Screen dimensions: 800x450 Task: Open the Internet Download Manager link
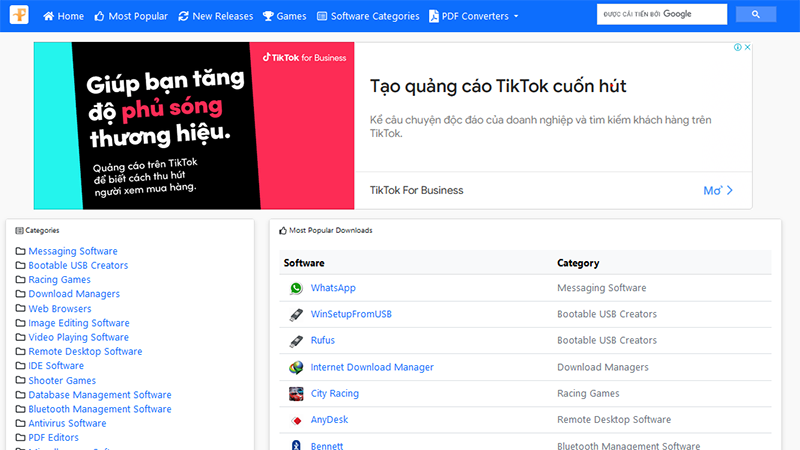point(372,368)
